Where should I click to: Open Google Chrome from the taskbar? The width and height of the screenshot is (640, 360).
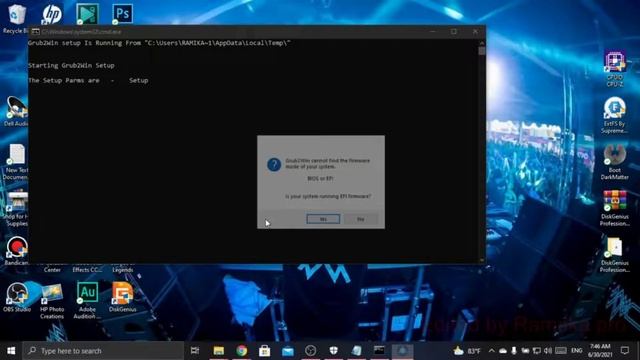coord(242,351)
